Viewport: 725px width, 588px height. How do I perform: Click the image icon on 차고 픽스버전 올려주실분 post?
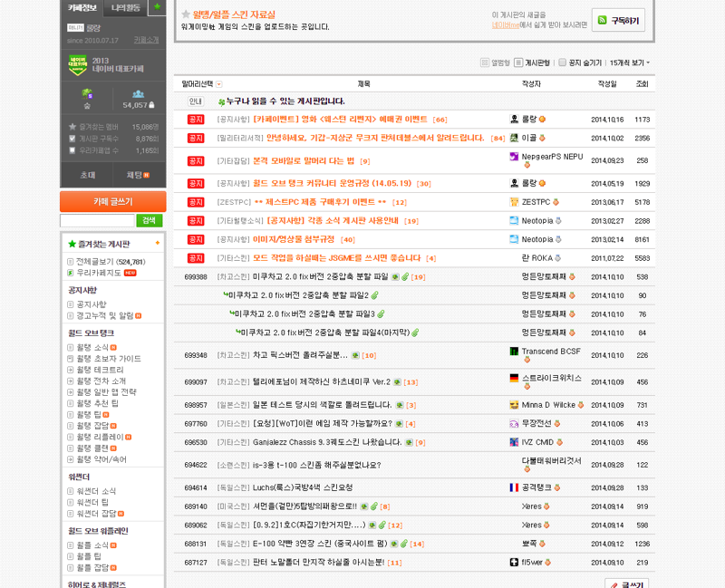(x=355, y=355)
